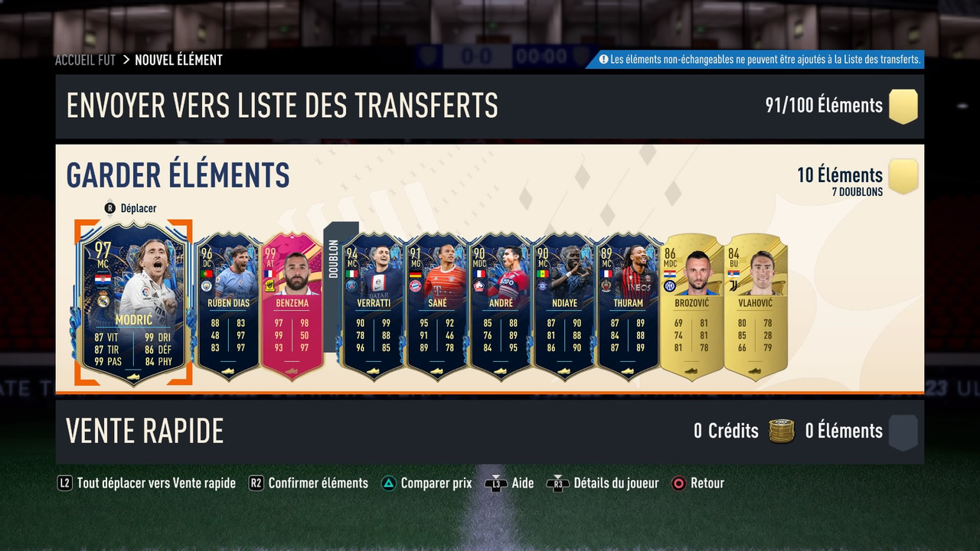This screenshot has height=551, width=980.
Task: Select the Rúben Dias 96 card
Action: 229,306
